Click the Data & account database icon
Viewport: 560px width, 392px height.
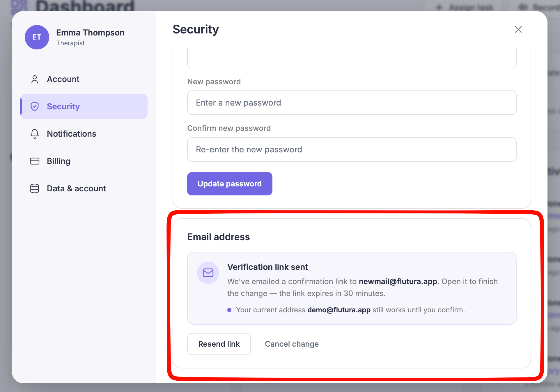35,188
